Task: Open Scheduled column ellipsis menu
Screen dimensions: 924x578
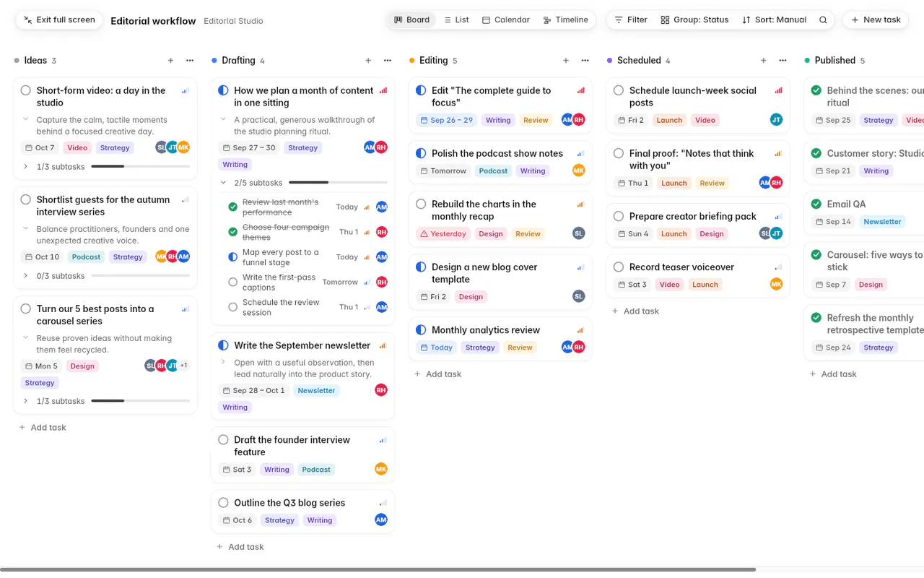Action: point(783,61)
